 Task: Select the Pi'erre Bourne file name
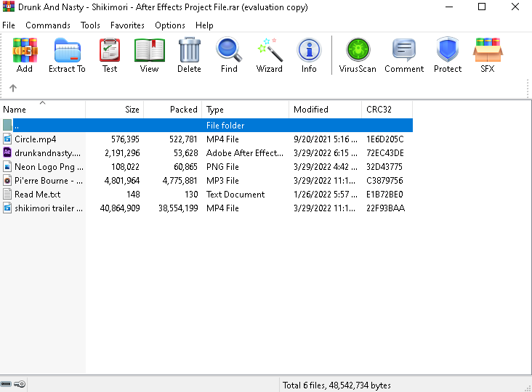[x=49, y=181]
